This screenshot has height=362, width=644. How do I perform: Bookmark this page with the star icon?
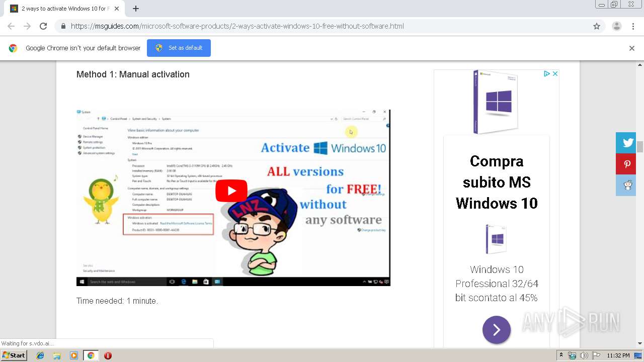pos(597,26)
